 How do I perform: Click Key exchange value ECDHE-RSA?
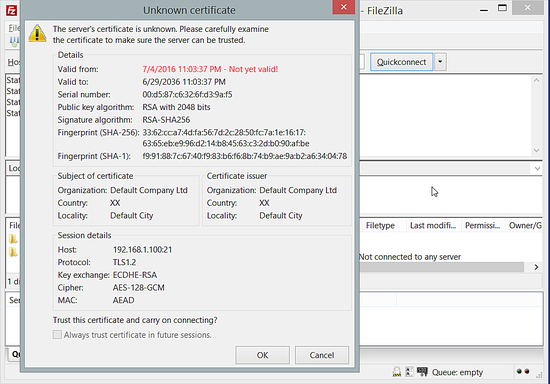tap(135, 275)
